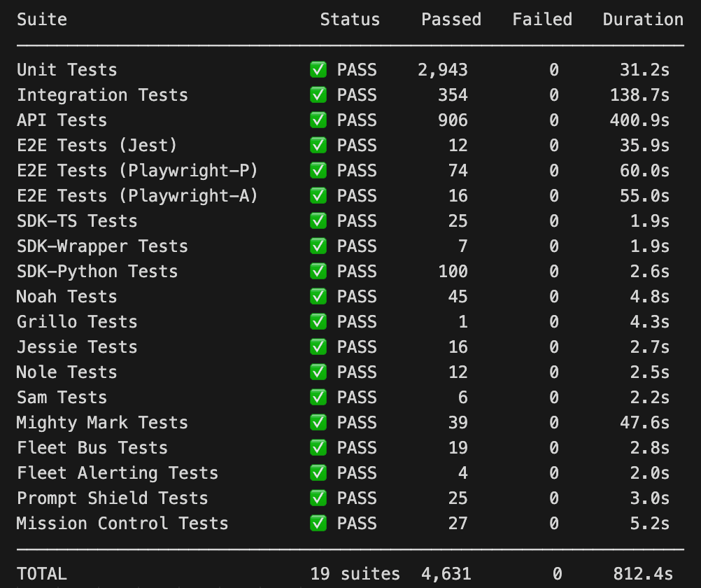Toggle the status check for Jessie Tests
The image size is (701, 588).
coord(318,346)
